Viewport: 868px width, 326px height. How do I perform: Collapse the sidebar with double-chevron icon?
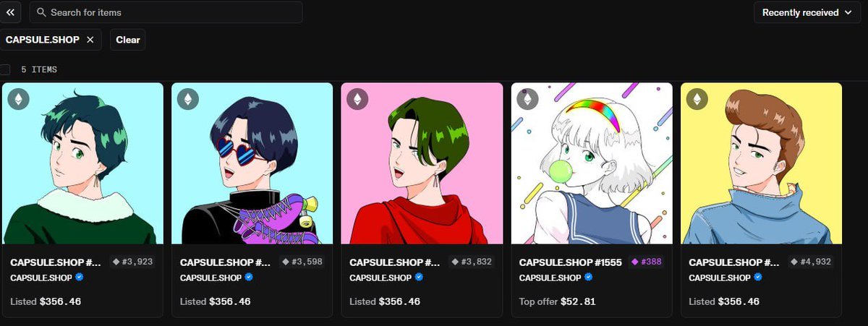tap(10, 12)
